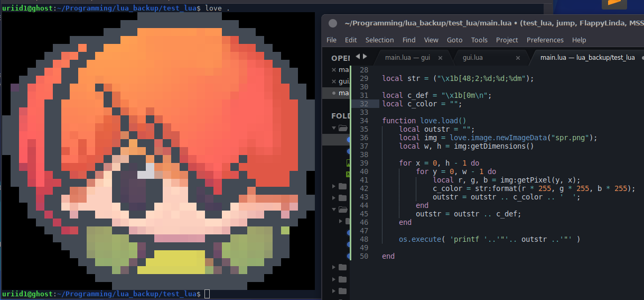Click the 'love .' command in terminal

(217, 8)
